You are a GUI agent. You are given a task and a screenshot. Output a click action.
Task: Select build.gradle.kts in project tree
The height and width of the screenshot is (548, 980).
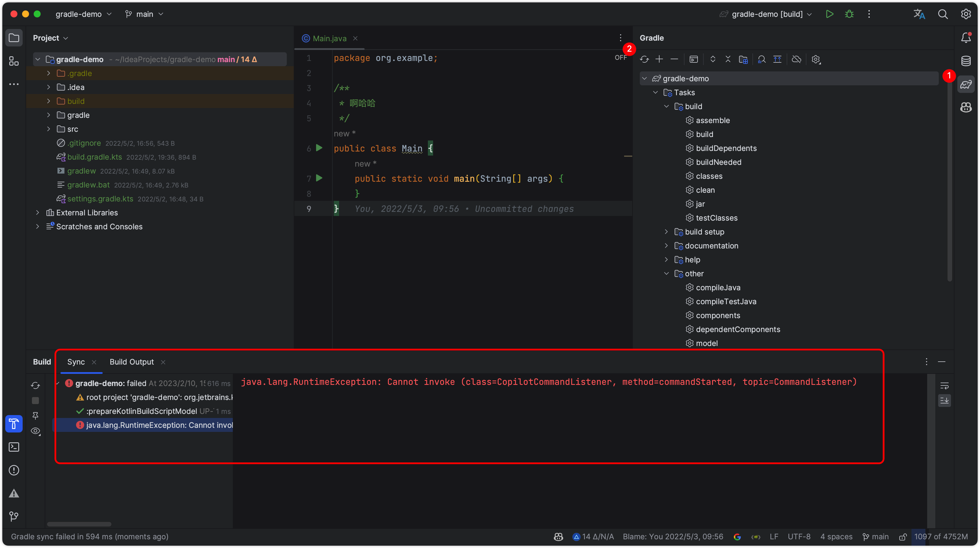coord(94,157)
